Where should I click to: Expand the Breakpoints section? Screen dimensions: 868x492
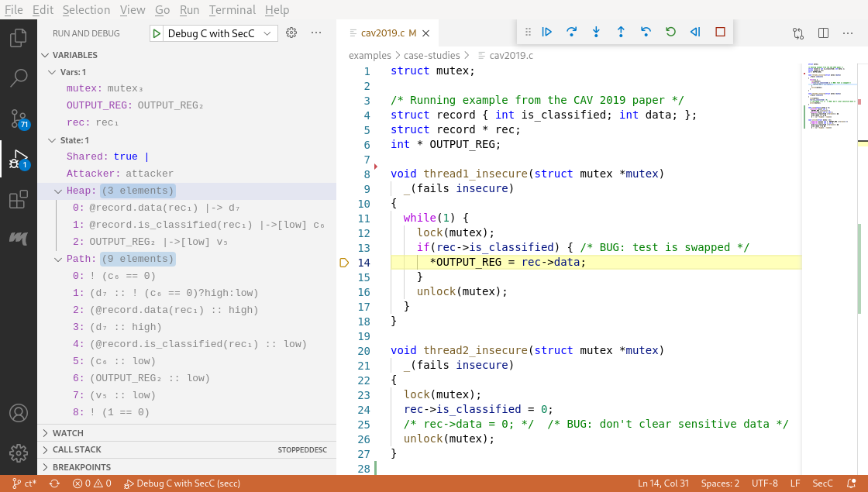click(x=81, y=467)
